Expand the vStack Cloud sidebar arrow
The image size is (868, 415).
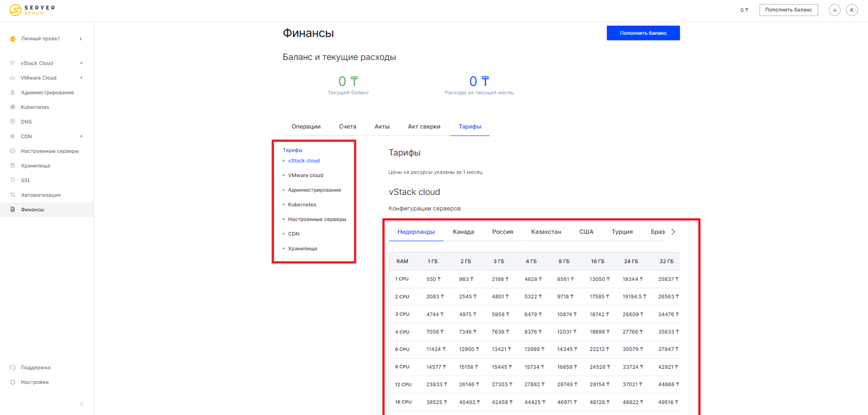(x=81, y=63)
